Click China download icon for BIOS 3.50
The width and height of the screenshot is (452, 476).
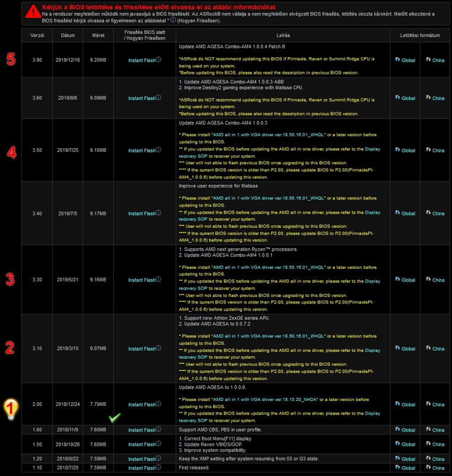click(428, 150)
